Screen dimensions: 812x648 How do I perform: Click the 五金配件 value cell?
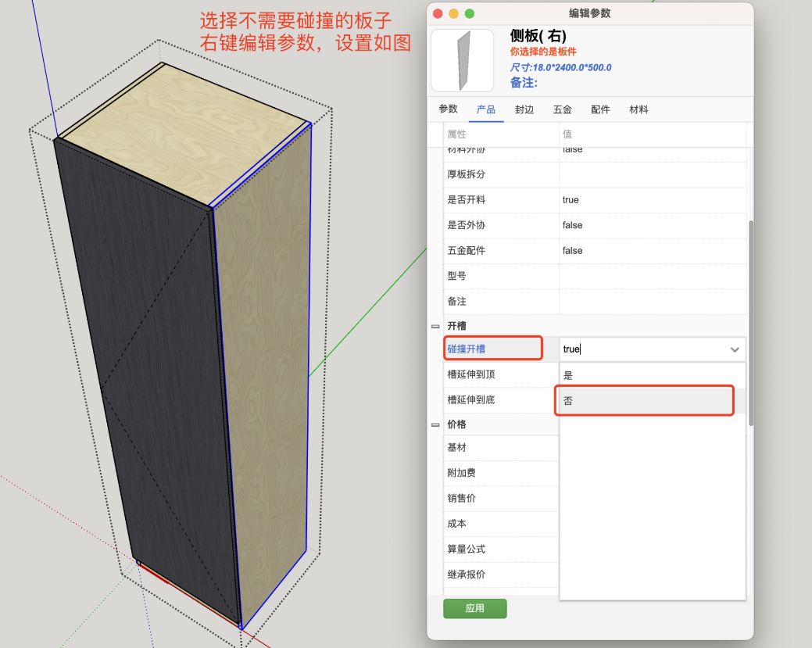tap(652, 251)
